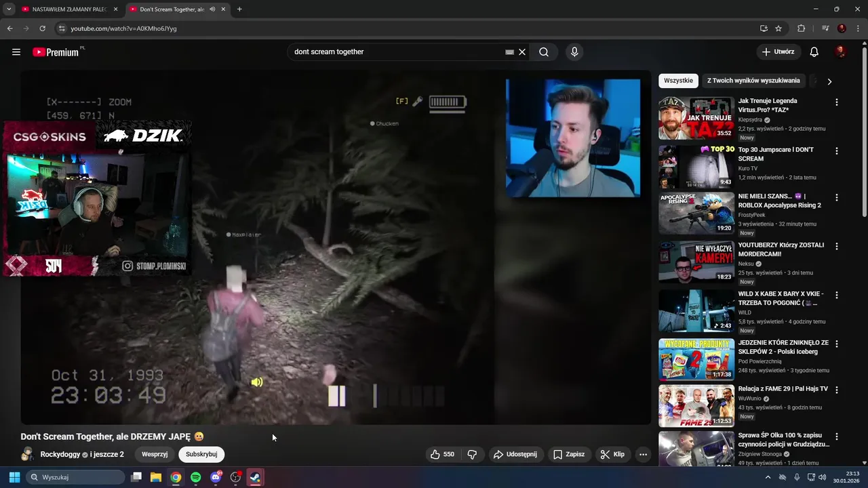Open YouTube notifications bell
The image size is (868, 488).
814,52
